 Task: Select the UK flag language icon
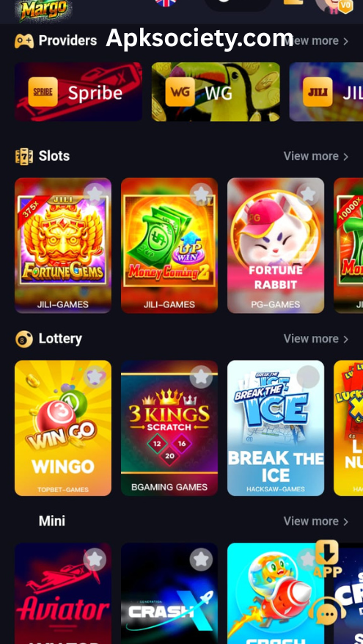click(166, 2)
